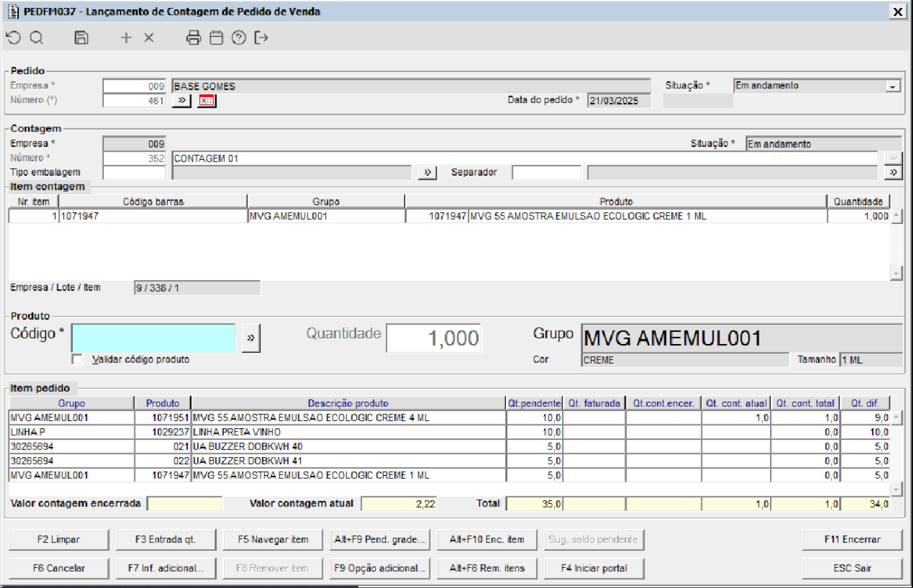The width and height of the screenshot is (913, 588).
Task: Select the UA BUZZER DOBKWH 41 row
Action: 449,461
